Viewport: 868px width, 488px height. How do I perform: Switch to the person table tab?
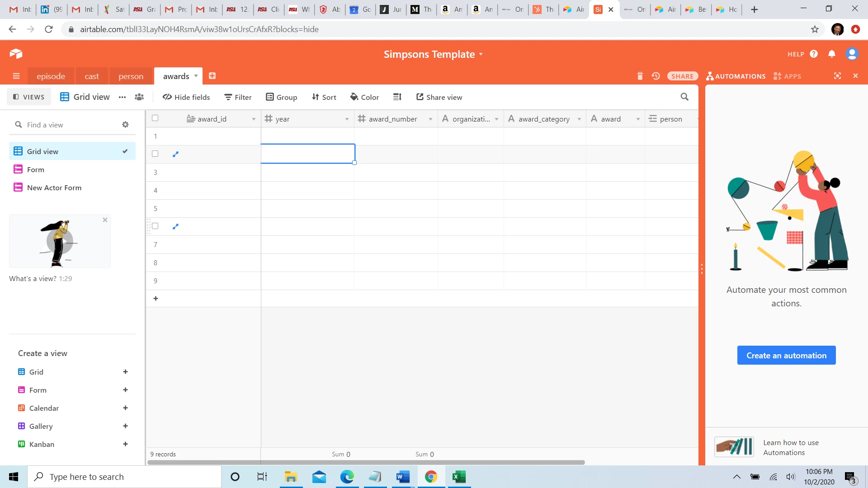click(131, 76)
